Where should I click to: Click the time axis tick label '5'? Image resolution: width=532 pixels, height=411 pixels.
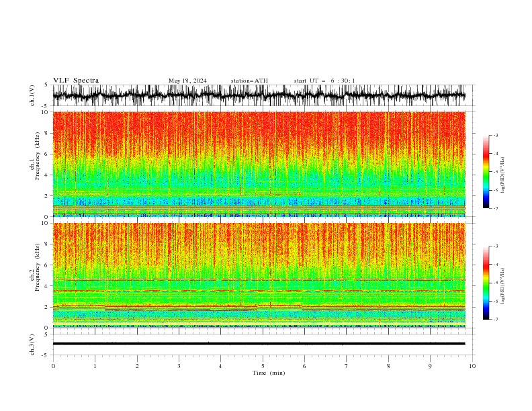coord(263,366)
